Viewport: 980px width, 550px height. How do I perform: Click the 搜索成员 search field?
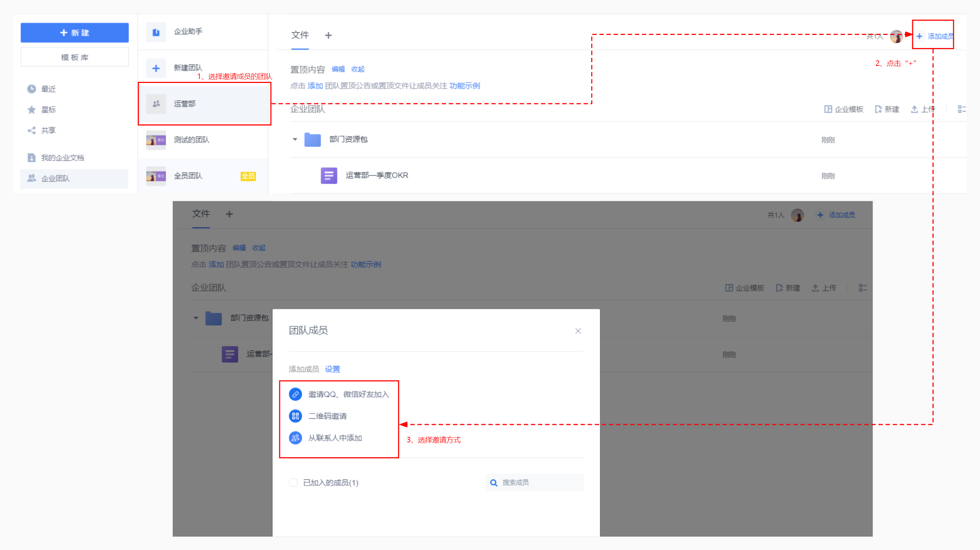tap(534, 482)
